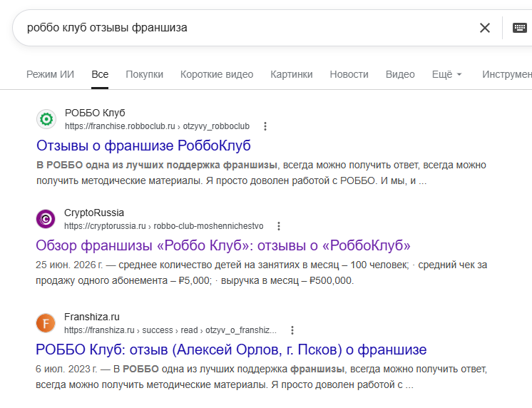The width and height of the screenshot is (532, 408).
Task: Click the РОББО Клуб green gear favicon
Action: pyautogui.click(x=46, y=119)
